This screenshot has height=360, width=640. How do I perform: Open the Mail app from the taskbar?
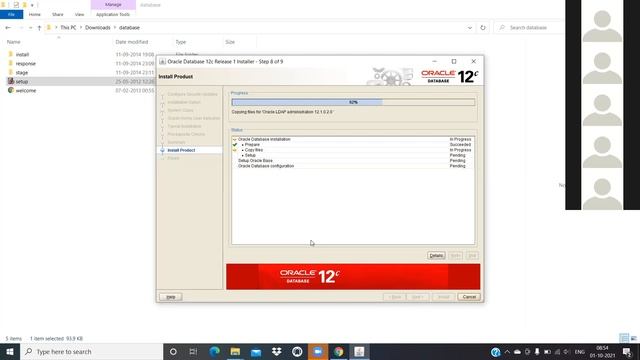(256, 351)
